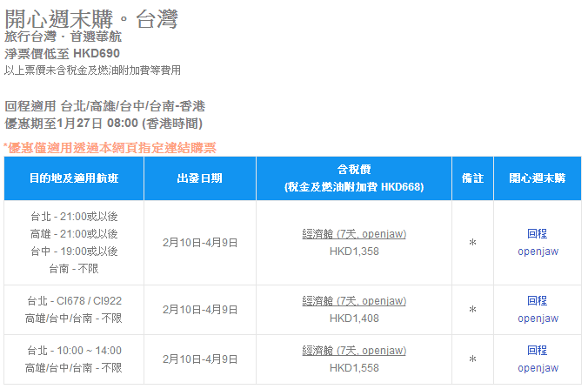
Task: Click the HKD1,358 price text
Action: 353,252
